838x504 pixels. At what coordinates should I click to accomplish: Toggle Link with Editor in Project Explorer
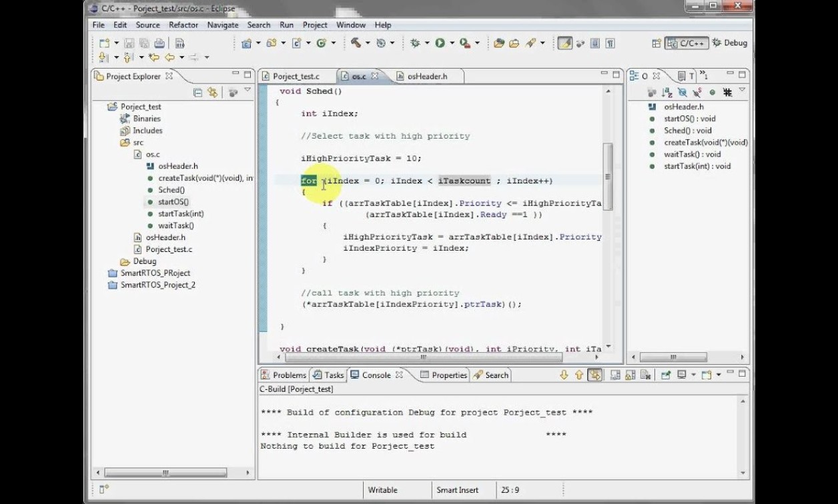[212, 92]
